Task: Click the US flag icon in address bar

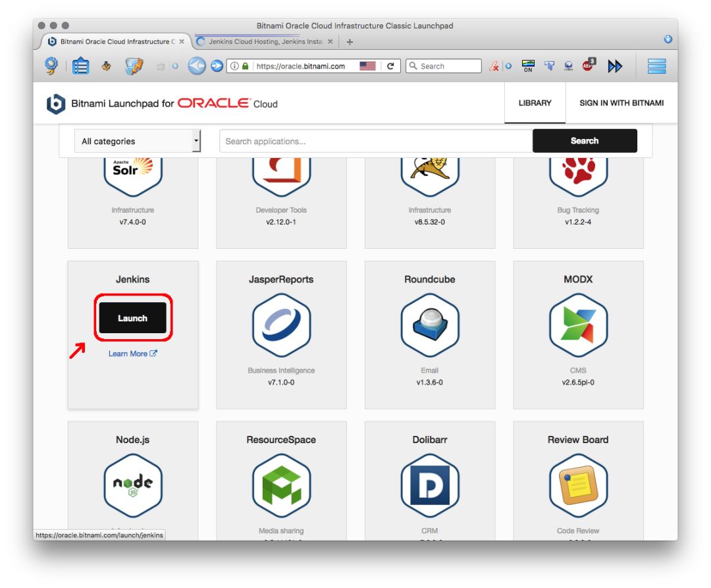Action: [367, 67]
